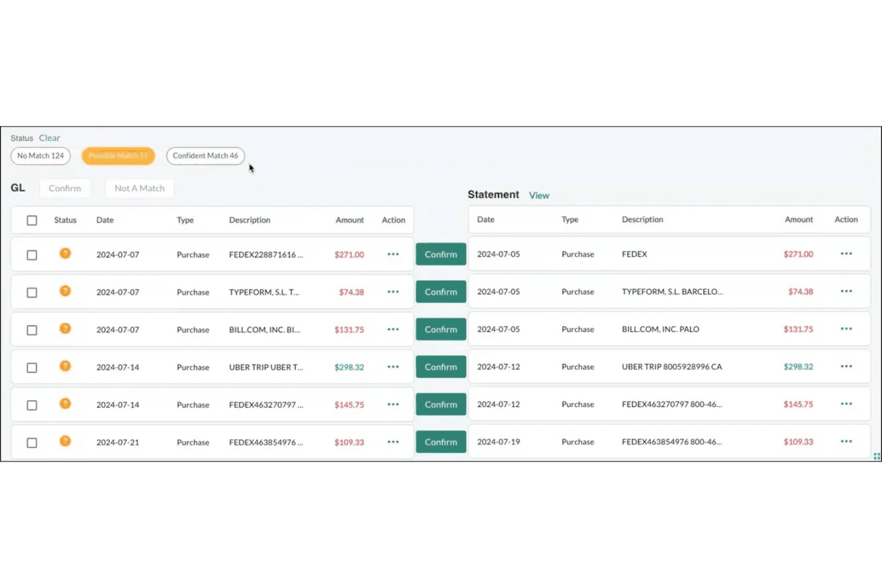Open the GL action menu for the FEDEX228871616 row
This screenshot has width=882, height=588.
(x=393, y=254)
